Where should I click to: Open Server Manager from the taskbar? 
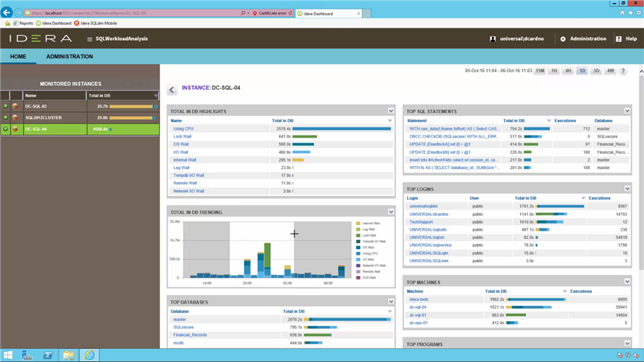pyautogui.click(x=27, y=355)
